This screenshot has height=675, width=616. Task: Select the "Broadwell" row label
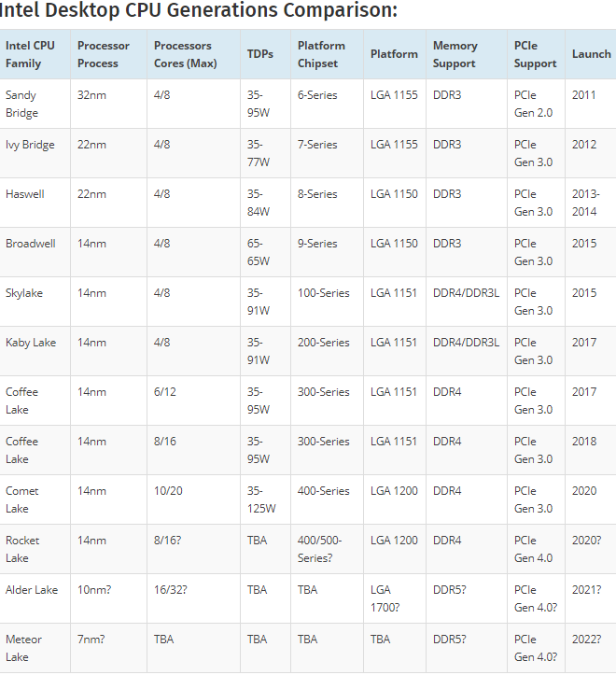(31, 244)
